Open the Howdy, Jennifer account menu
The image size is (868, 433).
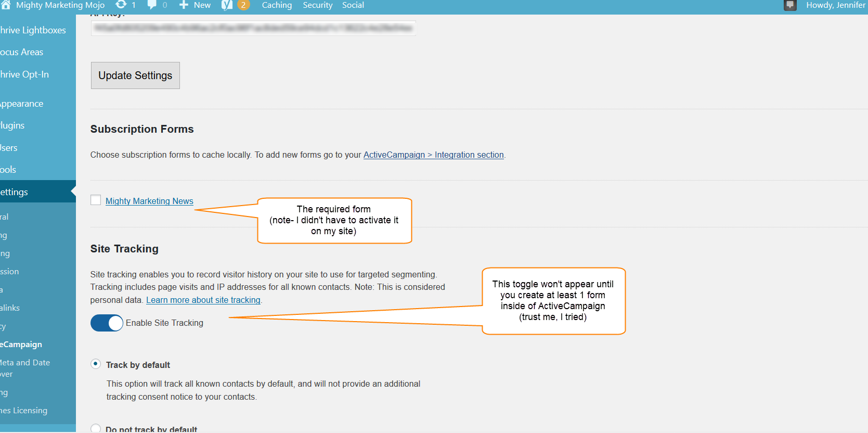tap(836, 5)
